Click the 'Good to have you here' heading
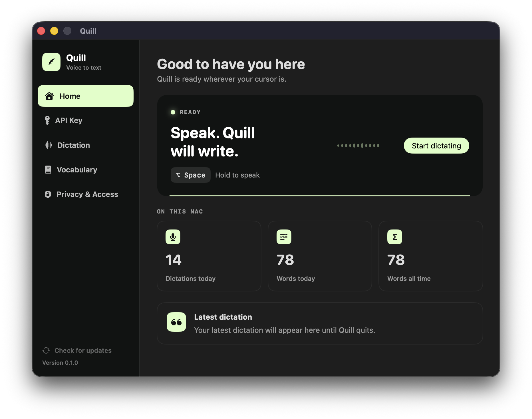This screenshot has height=419, width=532. click(231, 64)
